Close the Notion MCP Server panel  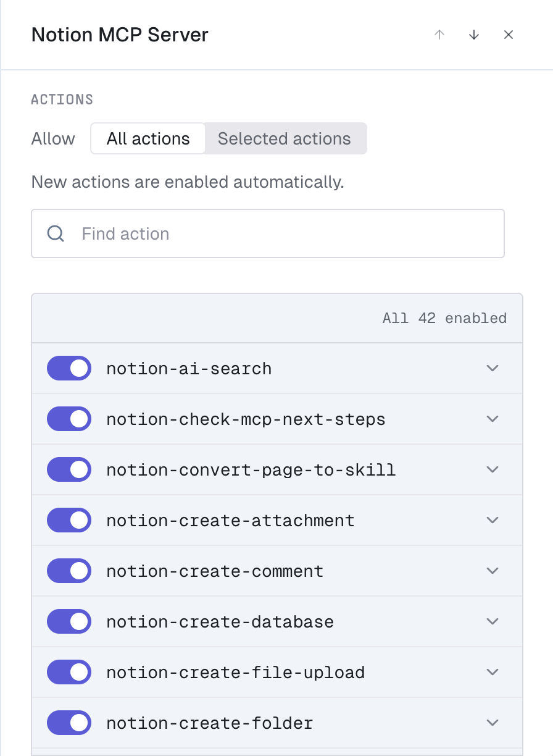pos(509,35)
